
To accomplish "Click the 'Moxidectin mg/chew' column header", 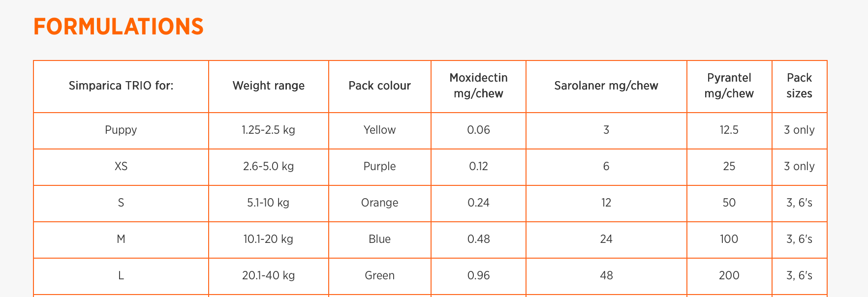I will point(478,86).
